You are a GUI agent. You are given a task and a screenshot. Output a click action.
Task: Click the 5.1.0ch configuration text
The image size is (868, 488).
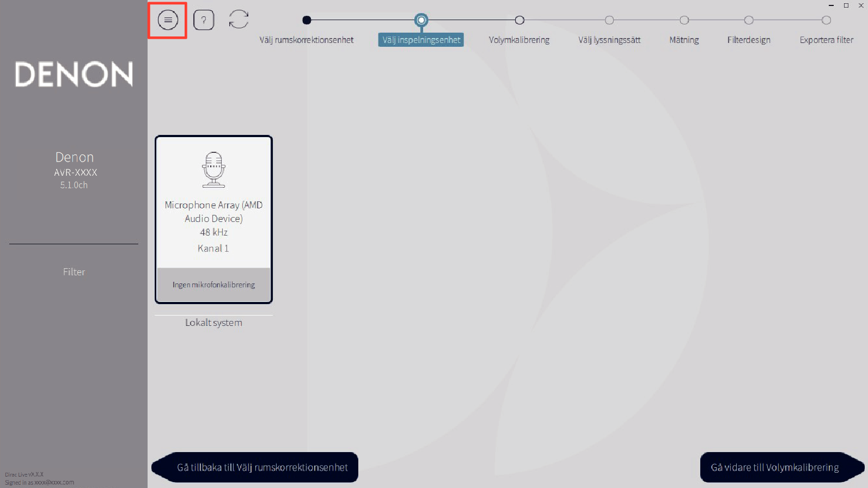(x=74, y=185)
